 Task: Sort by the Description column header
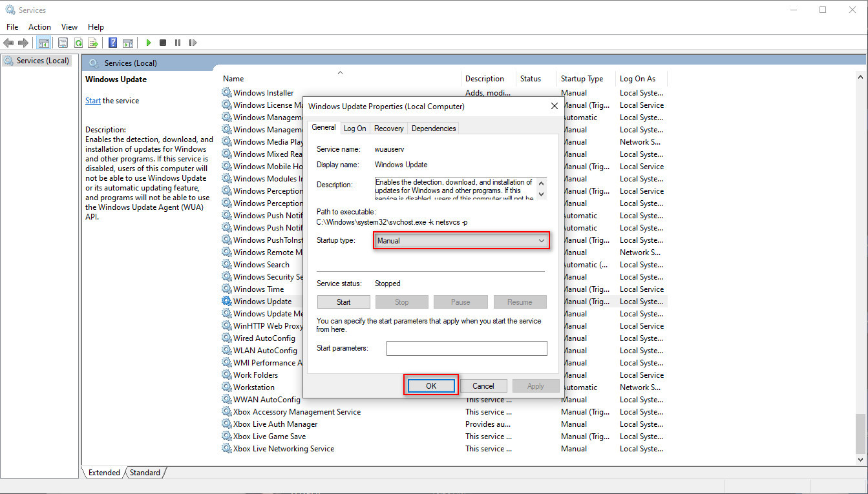pos(489,79)
